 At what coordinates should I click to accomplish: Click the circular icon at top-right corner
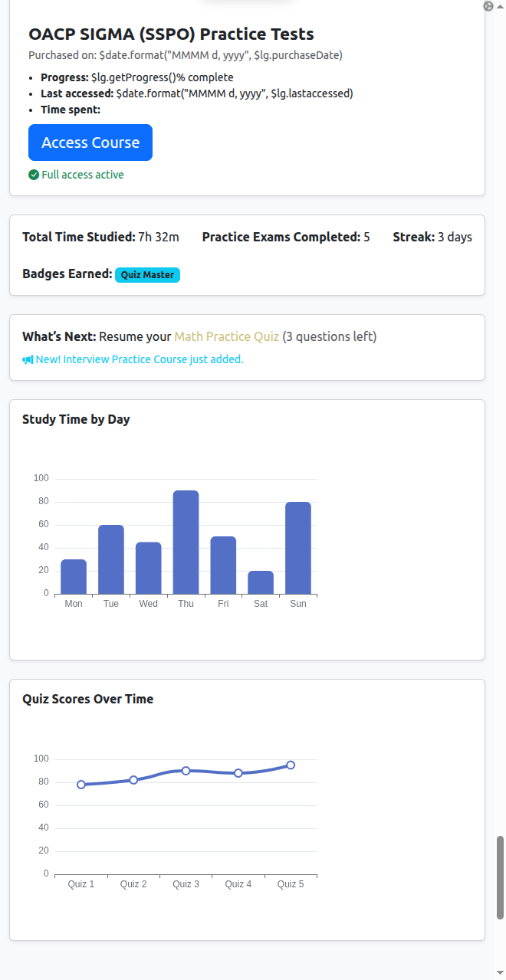(488, 6)
